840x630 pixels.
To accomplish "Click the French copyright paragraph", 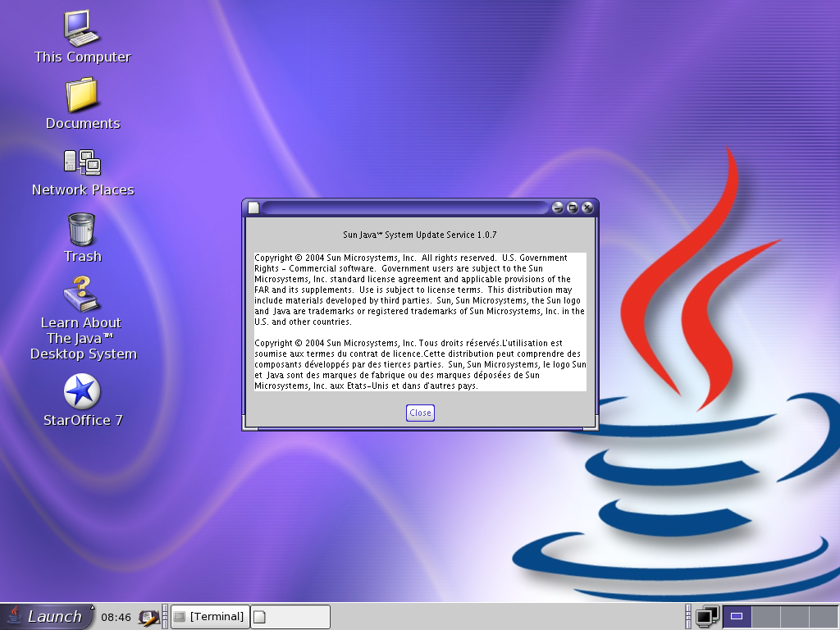I will click(x=420, y=364).
